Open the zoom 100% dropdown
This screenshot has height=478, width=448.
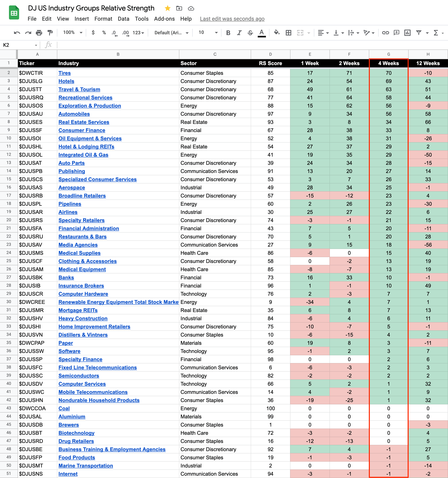(x=72, y=33)
